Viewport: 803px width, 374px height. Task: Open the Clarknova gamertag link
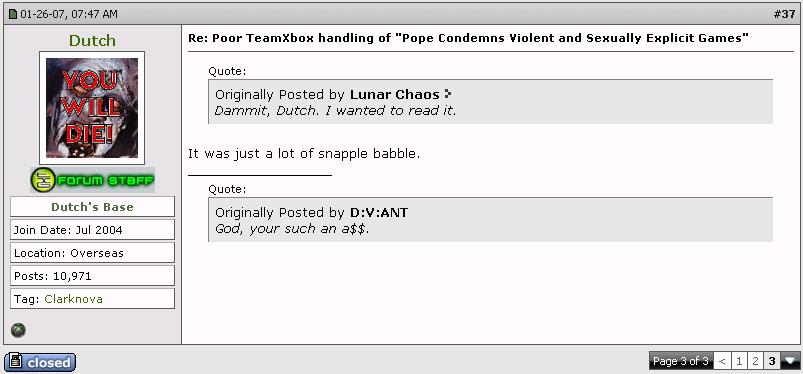[x=73, y=299]
